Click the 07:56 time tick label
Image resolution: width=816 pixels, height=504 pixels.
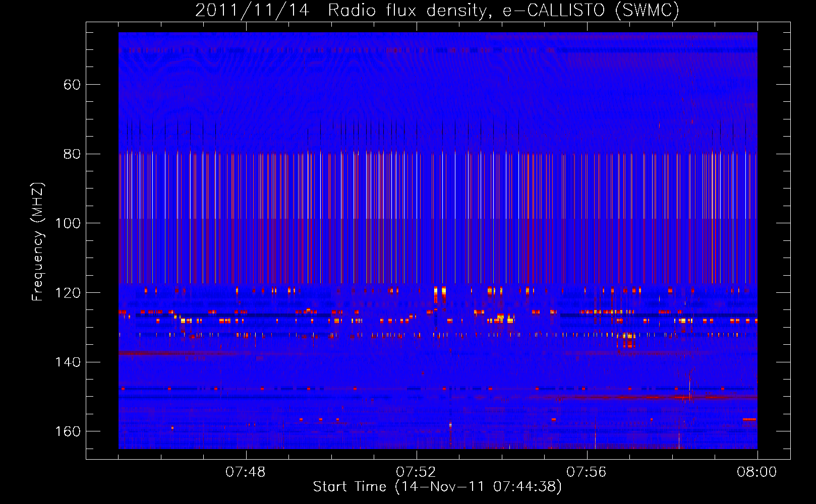(x=587, y=472)
